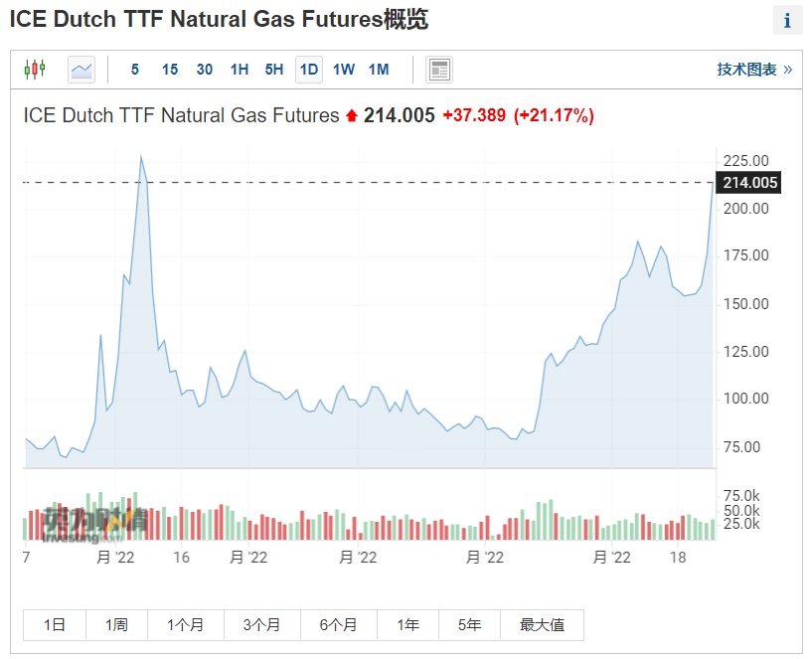Select the 5-minute interval
This screenshot has width=812, height=659.
tap(135, 70)
